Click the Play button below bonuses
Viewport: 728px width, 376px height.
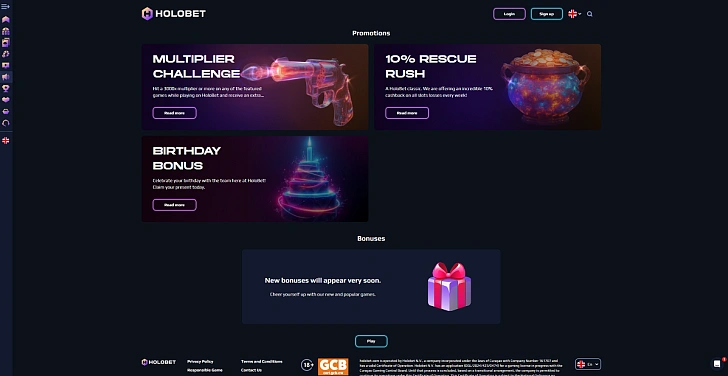pos(371,341)
